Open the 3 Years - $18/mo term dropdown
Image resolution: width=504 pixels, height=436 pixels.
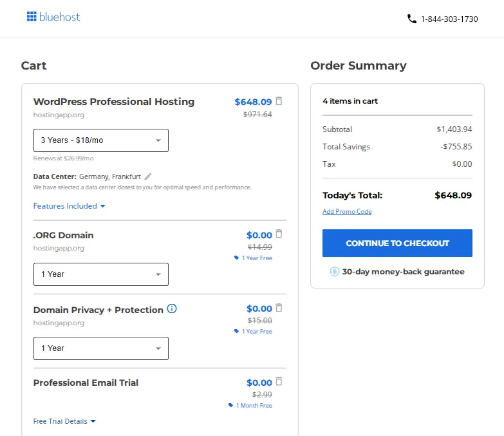[x=101, y=140]
